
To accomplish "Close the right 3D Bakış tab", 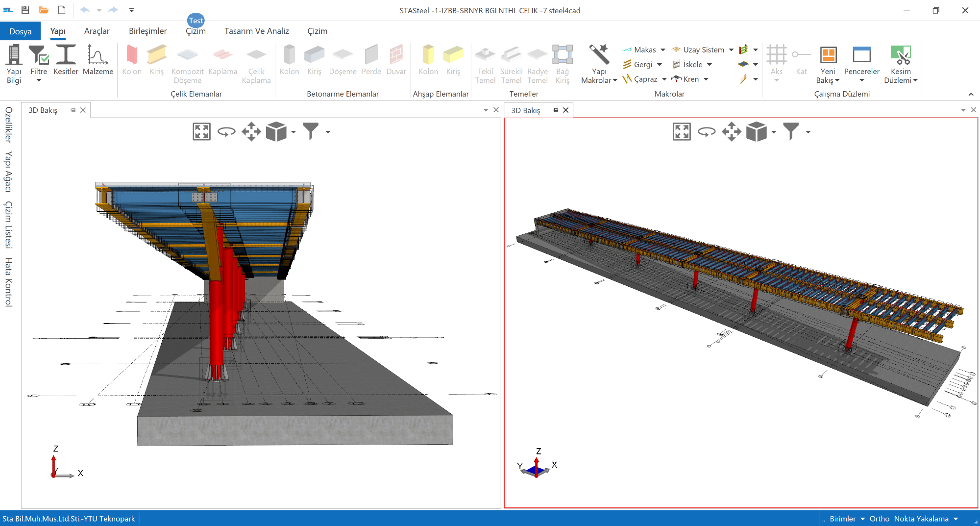I will pos(566,110).
